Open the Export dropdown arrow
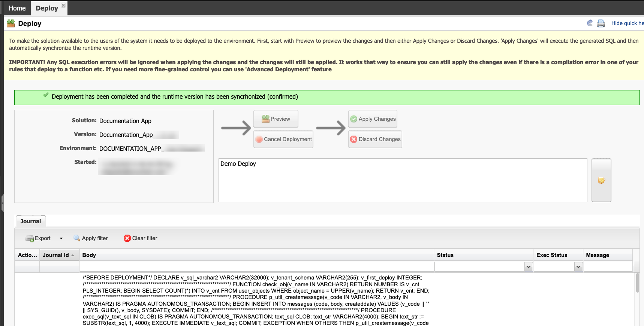The image size is (644, 326). [x=61, y=239]
